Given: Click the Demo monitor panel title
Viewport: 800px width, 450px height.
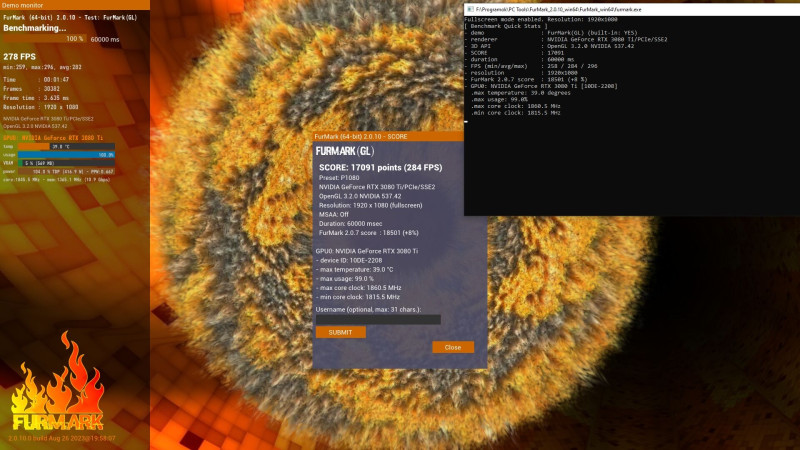Looking at the screenshot, I should click(x=23, y=5).
